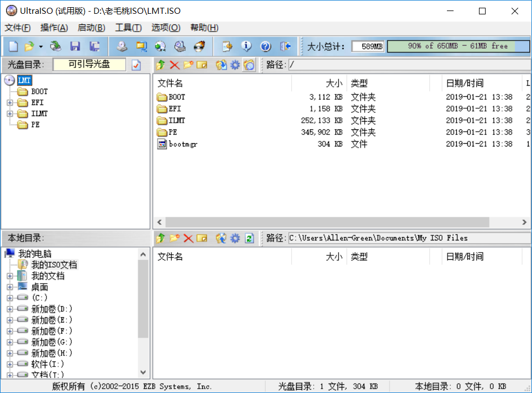Screen dimensions: 532x393
Task: Click Rename icon in local pane toolbar
Action: point(202,238)
